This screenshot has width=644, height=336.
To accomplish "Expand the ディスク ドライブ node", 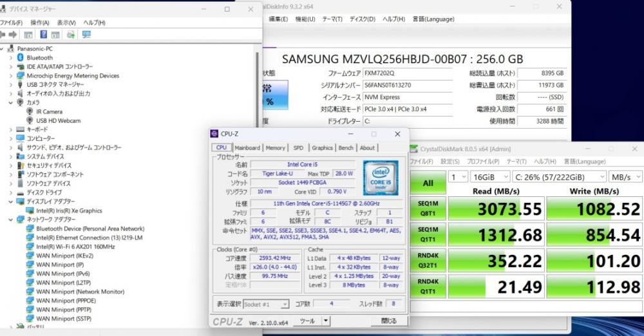I will [11, 192].
